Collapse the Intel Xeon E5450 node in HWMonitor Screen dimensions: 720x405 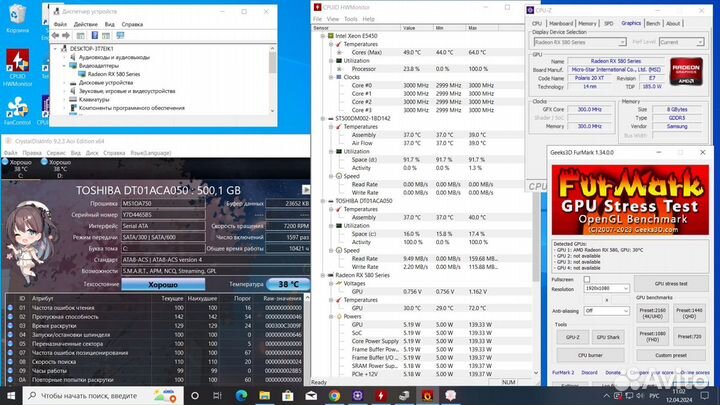pyautogui.click(x=323, y=36)
